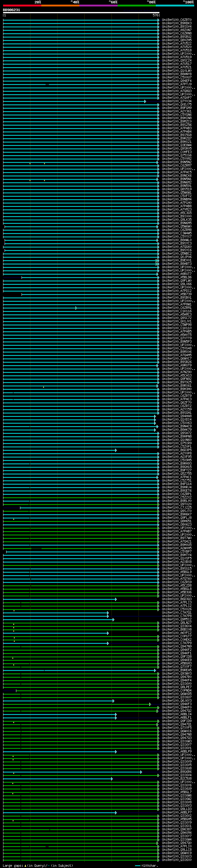Click hit name UniRef100_A7U517

177,64
